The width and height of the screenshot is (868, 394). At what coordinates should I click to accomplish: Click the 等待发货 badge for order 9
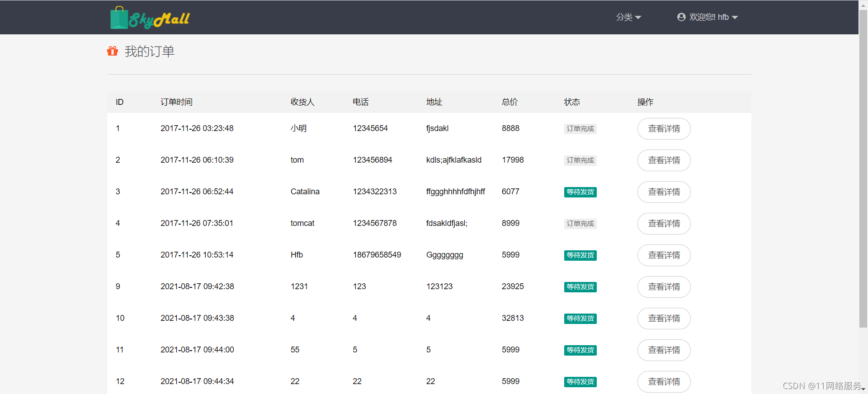pos(580,287)
